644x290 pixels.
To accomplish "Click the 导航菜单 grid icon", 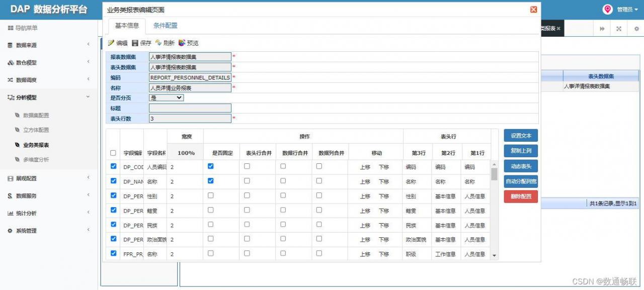I will coord(11,28).
